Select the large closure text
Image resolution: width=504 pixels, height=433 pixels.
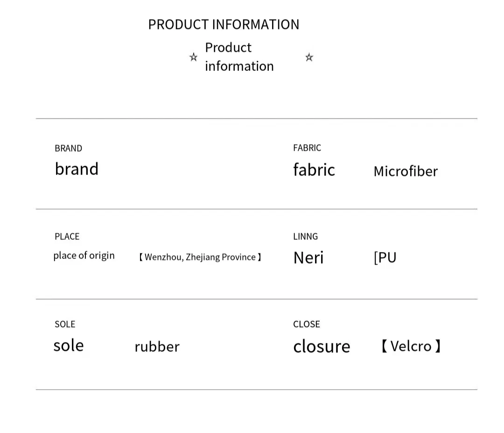321,346
